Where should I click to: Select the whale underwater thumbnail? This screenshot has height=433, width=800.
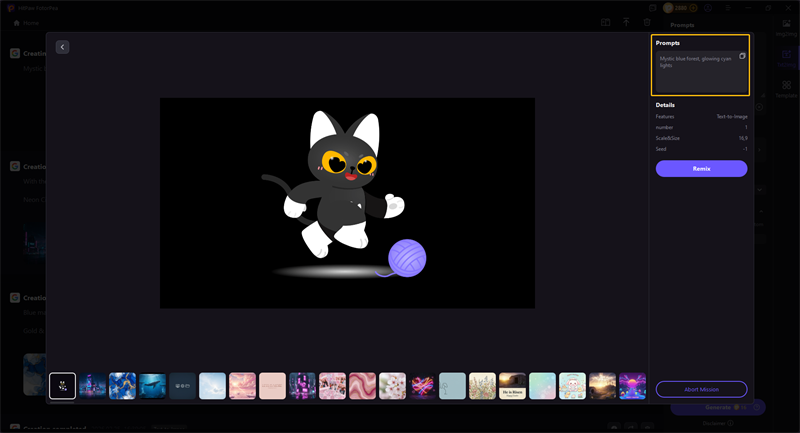(x=153, y=386)
